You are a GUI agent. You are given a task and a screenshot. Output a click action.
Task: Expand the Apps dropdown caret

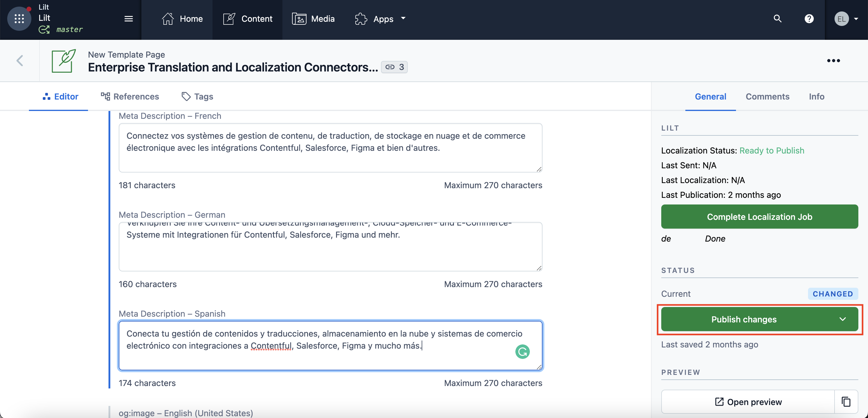coord(403,18)
